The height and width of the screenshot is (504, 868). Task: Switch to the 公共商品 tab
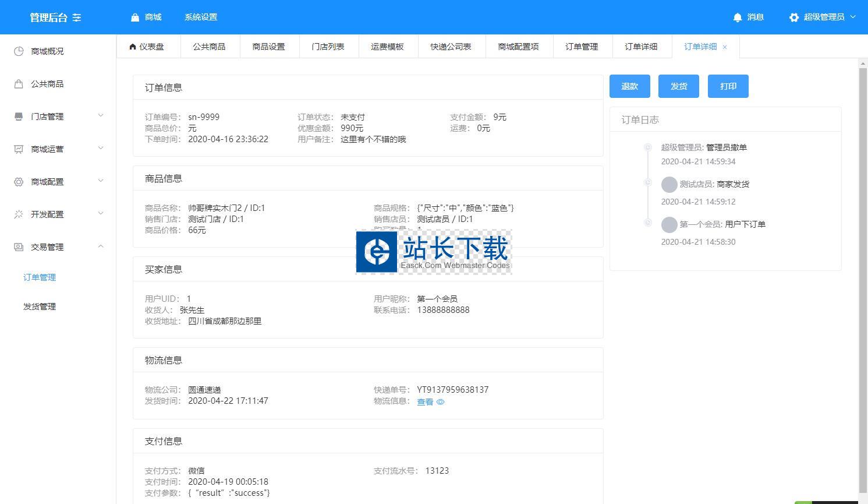coord(209,47)
